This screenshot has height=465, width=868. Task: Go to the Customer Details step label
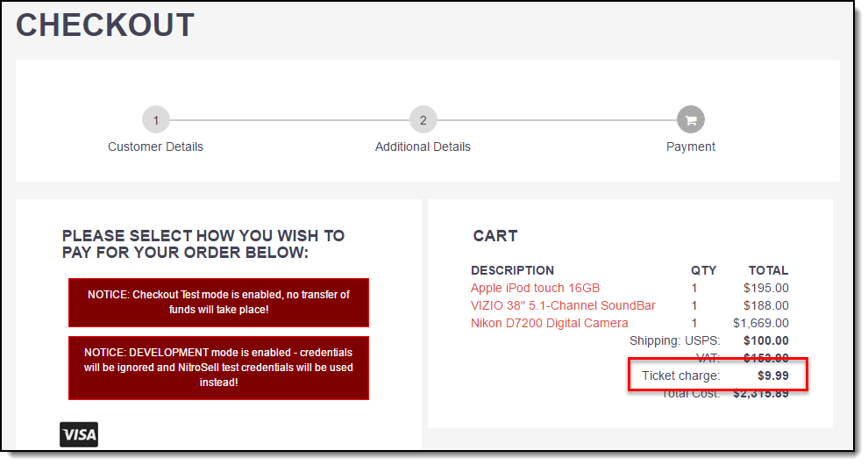coord(155,147)
